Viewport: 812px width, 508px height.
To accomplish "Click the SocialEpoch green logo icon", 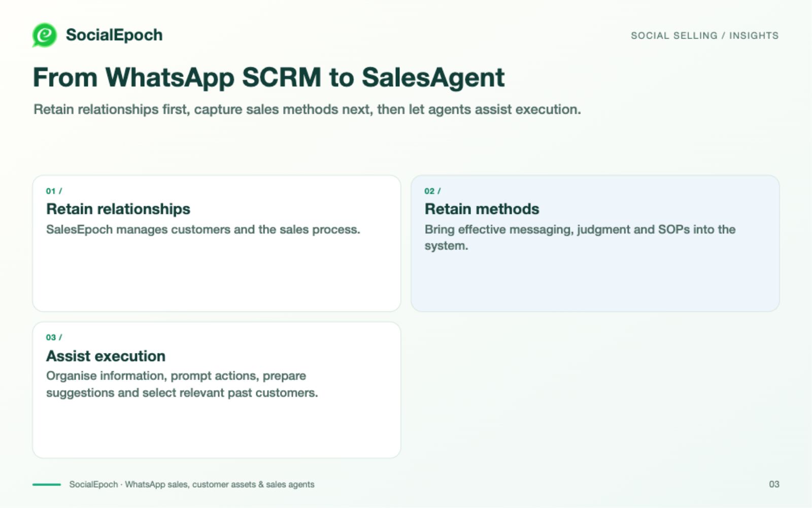I will (45, 35).
